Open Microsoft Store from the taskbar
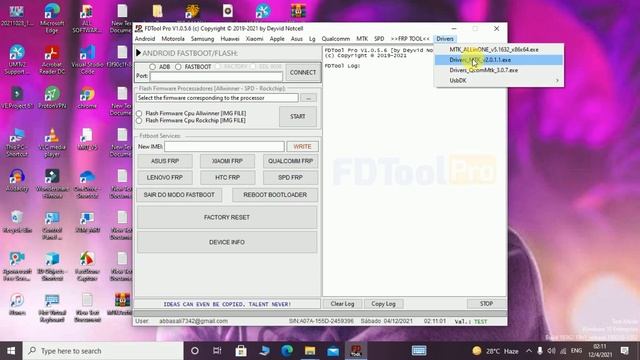The image size is (640, 360). tap(241, 351)
